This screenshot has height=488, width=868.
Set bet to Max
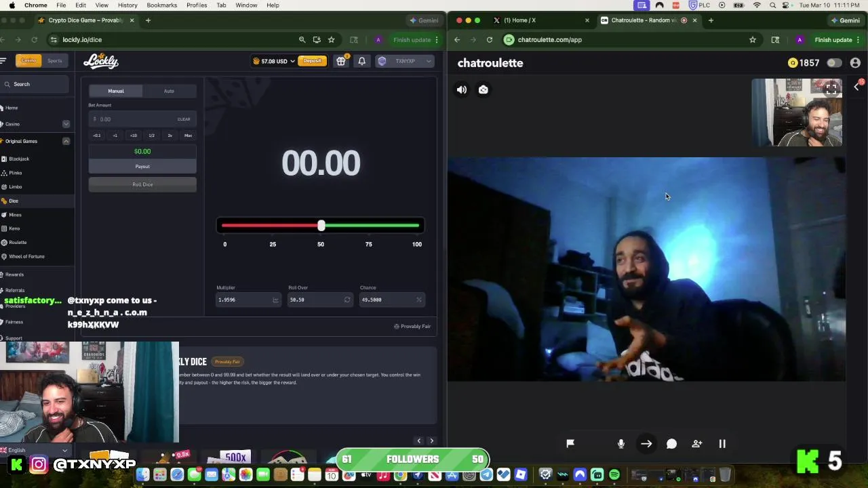[188, 136]
